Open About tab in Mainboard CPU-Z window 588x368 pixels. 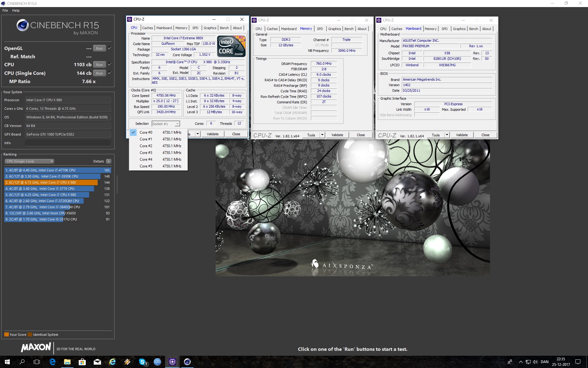point(487,29)
